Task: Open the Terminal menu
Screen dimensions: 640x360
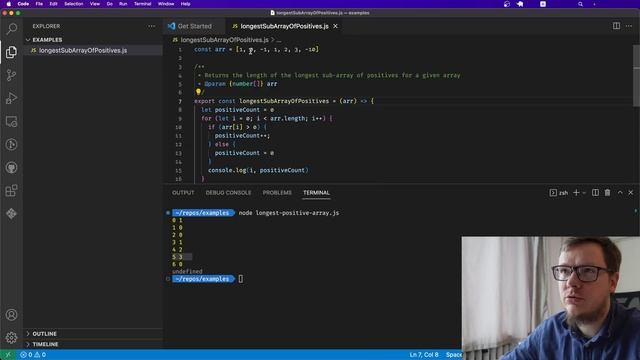Action: pyautogui.click(x=142, y=4)
